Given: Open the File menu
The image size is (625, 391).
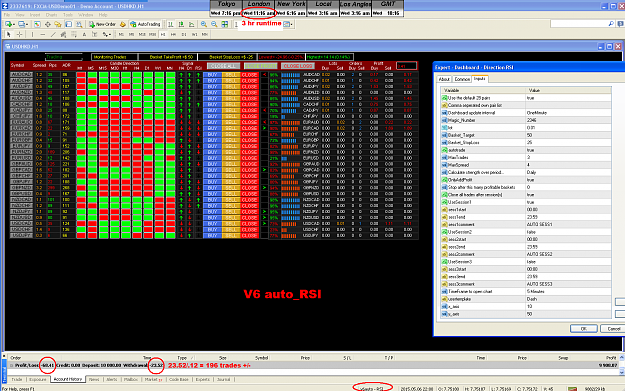Looking at the screenshot, I should tap(7, 15).
